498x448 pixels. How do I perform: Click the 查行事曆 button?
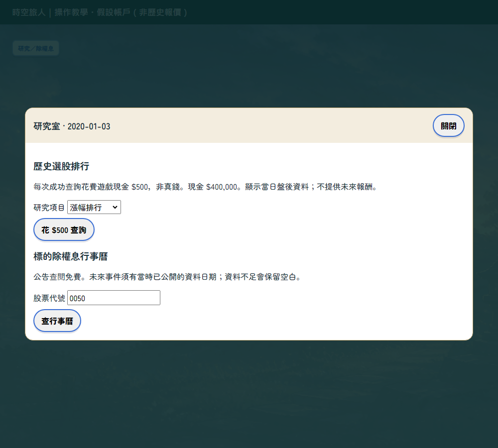pyautogui.click(x=57, y=321)
